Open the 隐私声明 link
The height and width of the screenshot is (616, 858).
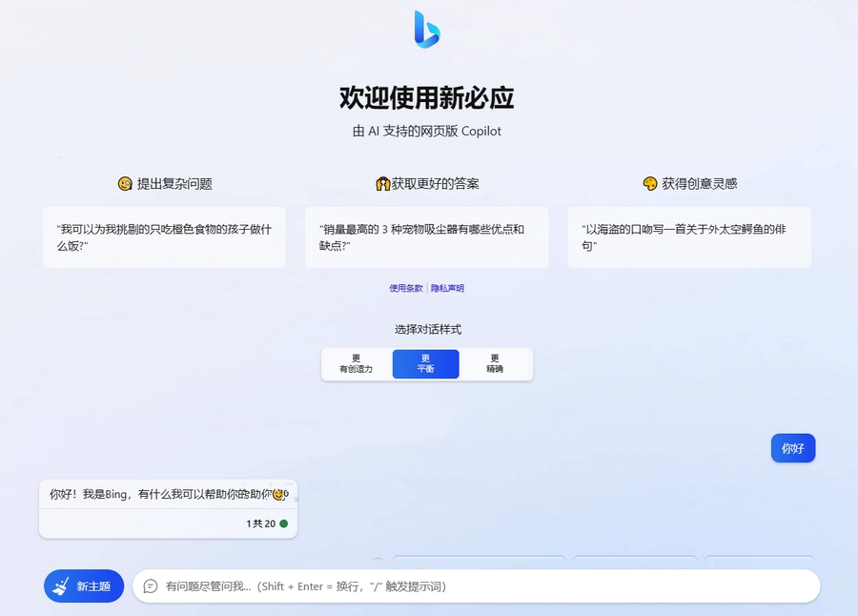(448, 288)
